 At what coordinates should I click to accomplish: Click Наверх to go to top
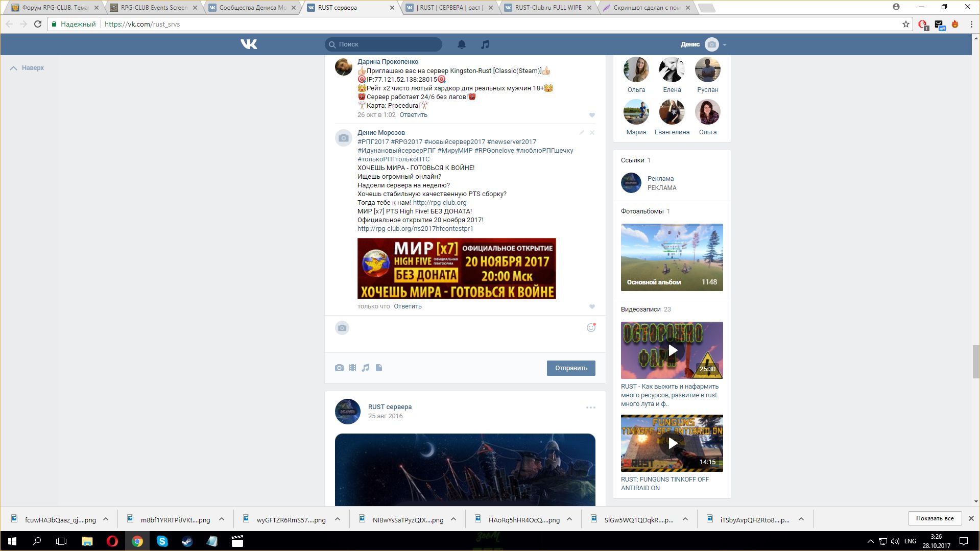point(27,68)
